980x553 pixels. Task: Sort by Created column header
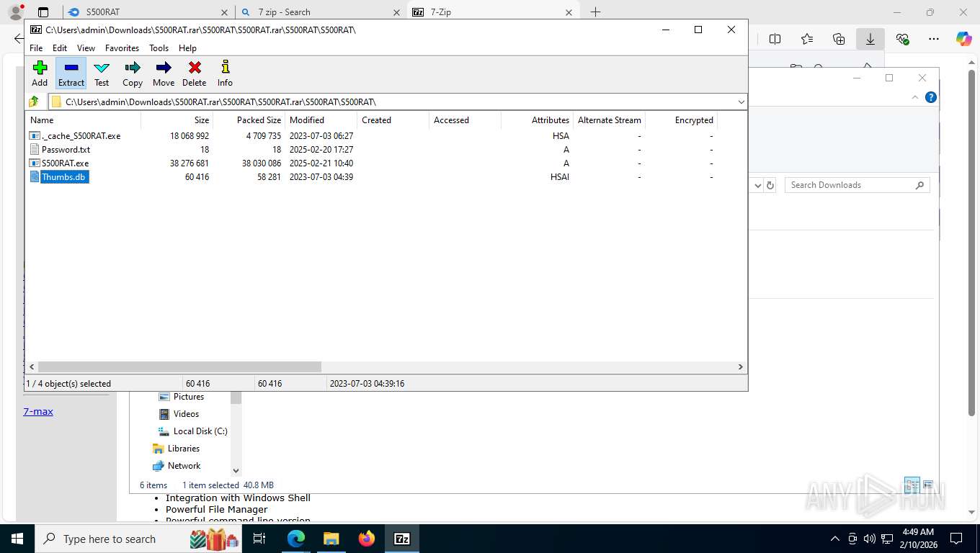[x=393, y=120]
